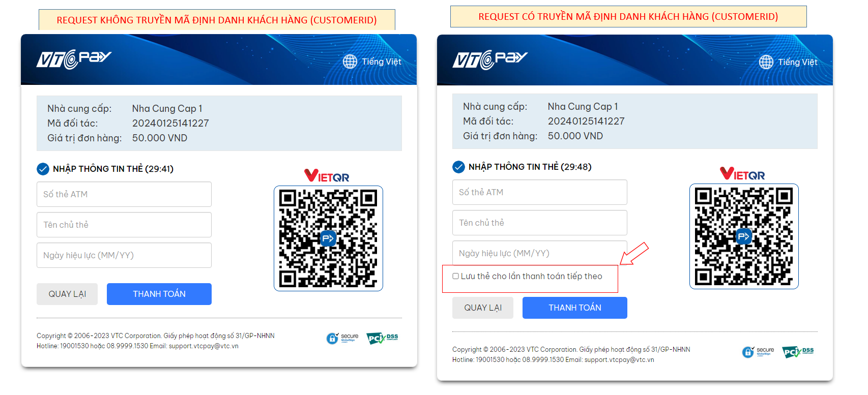The height and width of the screenshot is (395, 868).
Task: Focus the 'Ngày hiệu lực (MM/YY)' field in left panel
Action: click(x=124, y=255)
